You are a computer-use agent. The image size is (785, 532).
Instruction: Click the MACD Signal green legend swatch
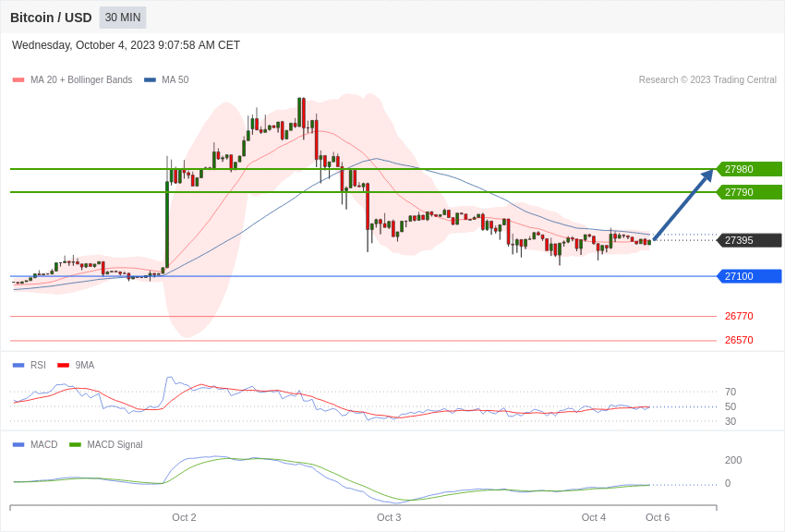tap(75, 444)
